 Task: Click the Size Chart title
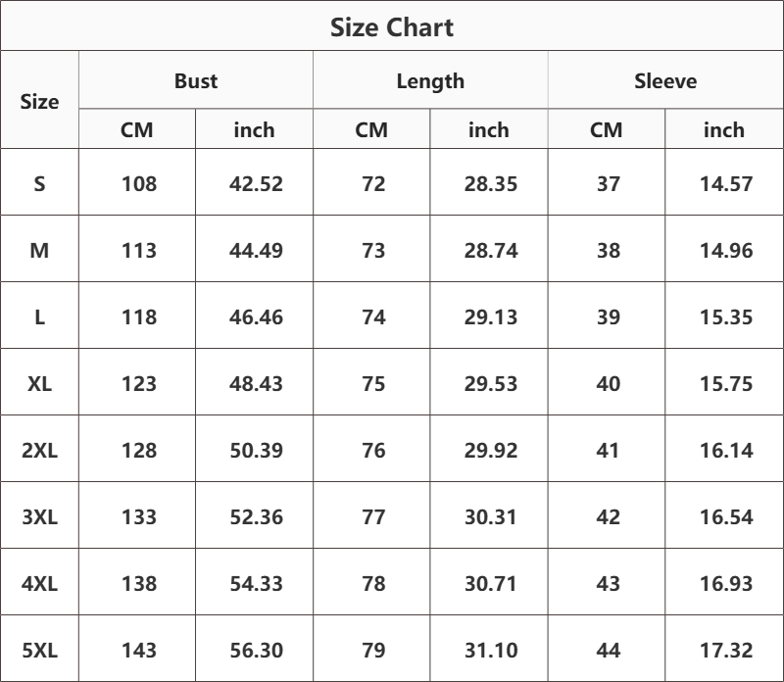coord(392,27)
